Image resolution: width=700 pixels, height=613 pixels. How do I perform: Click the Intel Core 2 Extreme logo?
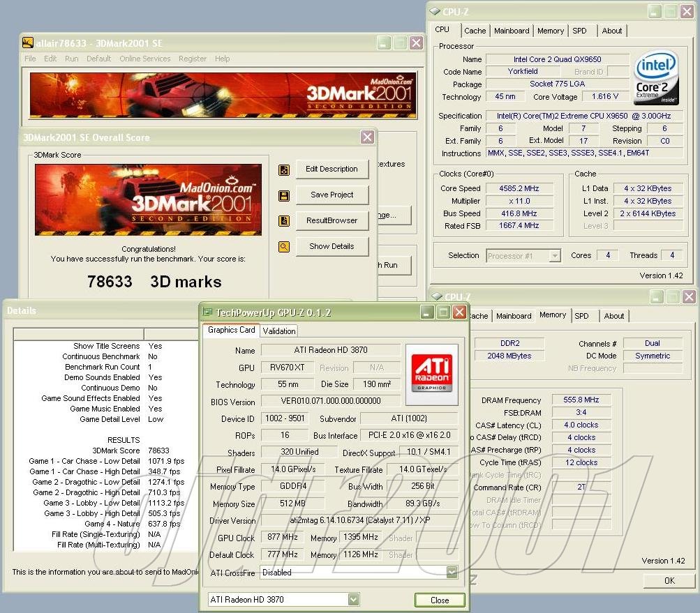(x=656, y=79)
